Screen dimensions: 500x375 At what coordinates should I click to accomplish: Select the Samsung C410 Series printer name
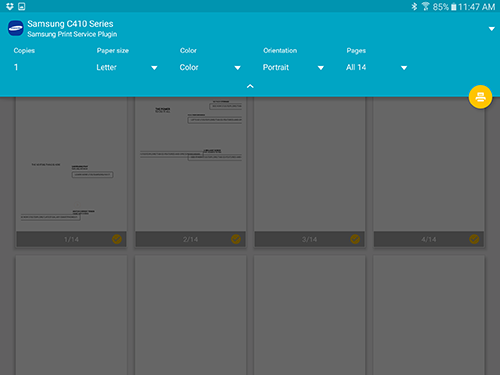[70, 24]
